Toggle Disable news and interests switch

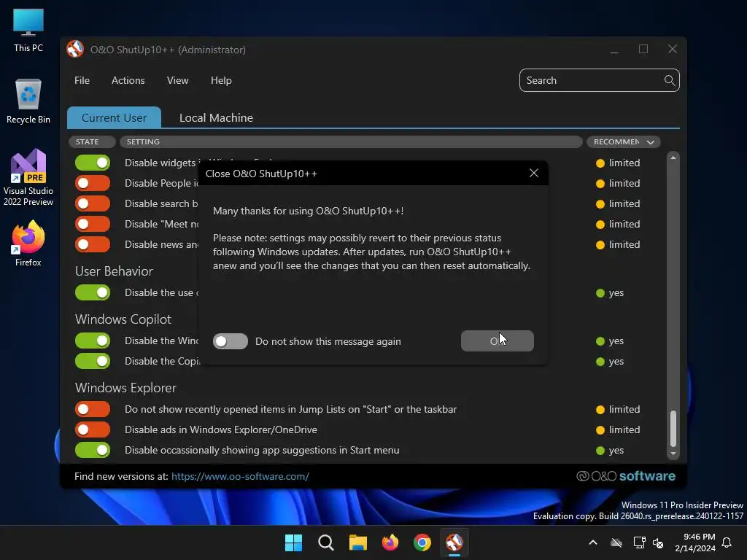(x=93, y=245)
